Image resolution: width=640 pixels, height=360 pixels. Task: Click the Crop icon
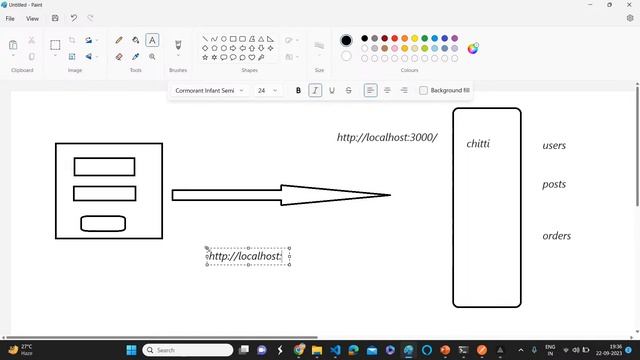(x=72, y=40)
